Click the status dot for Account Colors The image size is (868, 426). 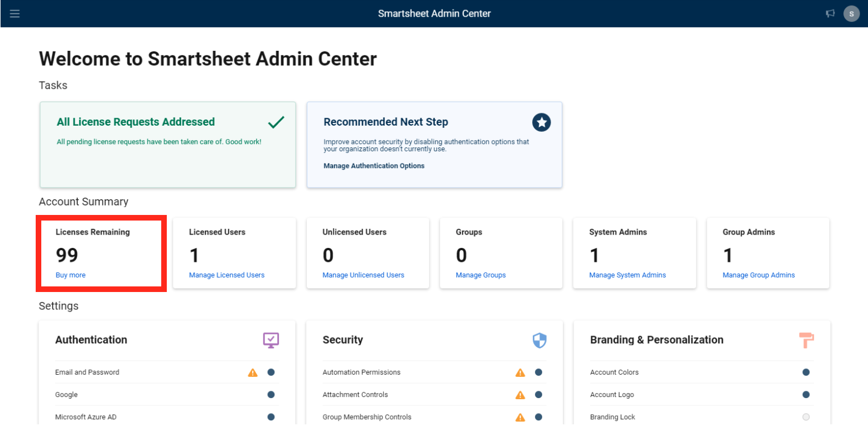tap(806, 372)
